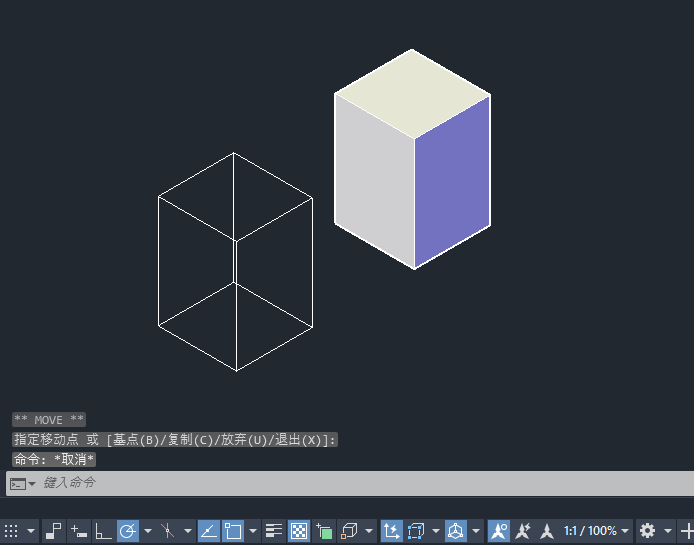Click the polar tracking icon
Image resolution: width=694 pixels, height=545 pixels.
(x=128, y=531)
